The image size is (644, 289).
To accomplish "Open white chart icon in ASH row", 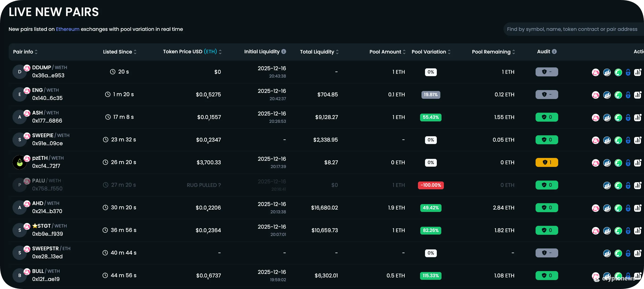I will tap(637, 117).
